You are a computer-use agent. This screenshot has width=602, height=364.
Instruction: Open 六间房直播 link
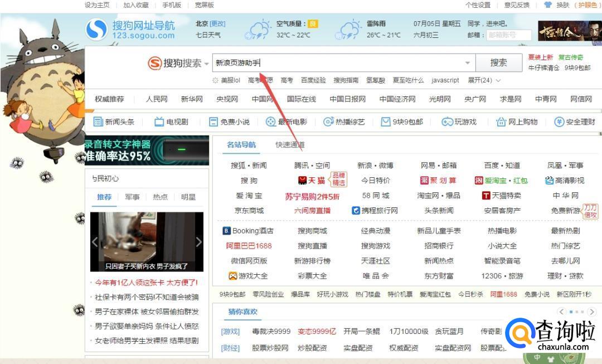pos(312,210)
